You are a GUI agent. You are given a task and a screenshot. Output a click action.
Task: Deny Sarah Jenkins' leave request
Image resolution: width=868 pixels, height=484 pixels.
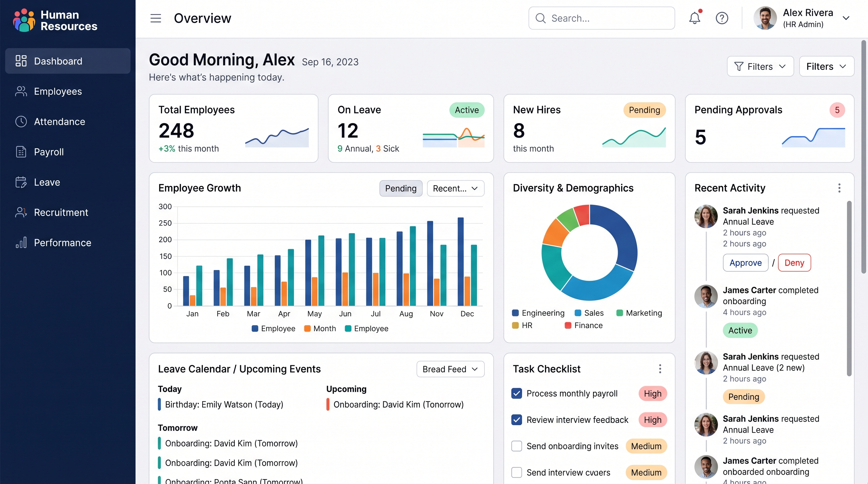[794, 262]
